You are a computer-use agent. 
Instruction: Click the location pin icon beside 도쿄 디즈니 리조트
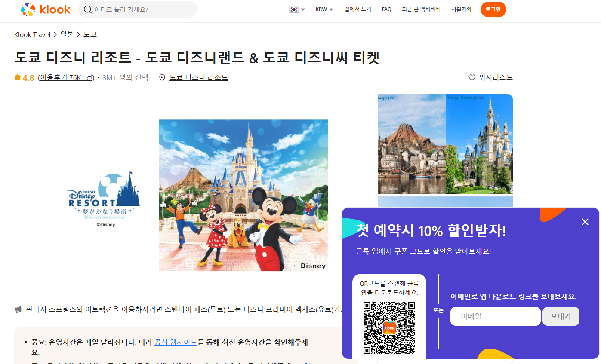pos(162,77)
